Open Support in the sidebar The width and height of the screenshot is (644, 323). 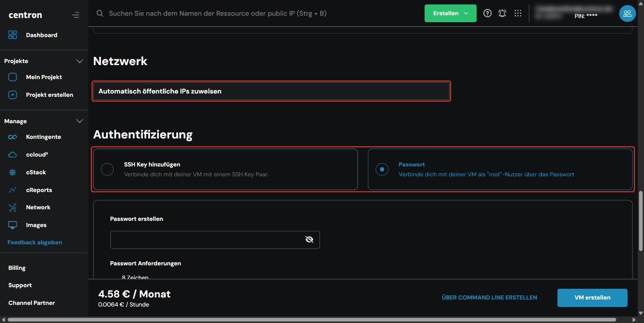tap(20, 285)
